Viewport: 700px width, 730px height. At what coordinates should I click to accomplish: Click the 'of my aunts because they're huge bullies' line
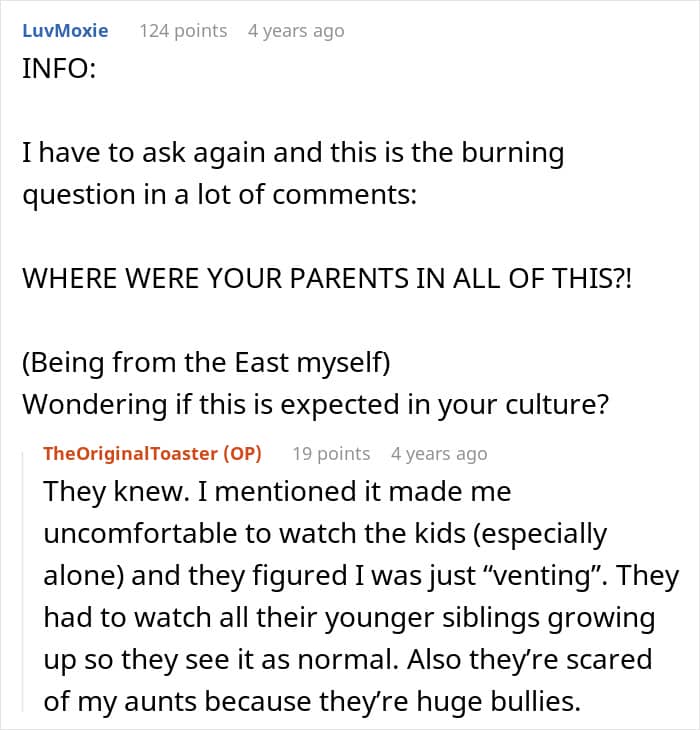click(x=312, y=702)
